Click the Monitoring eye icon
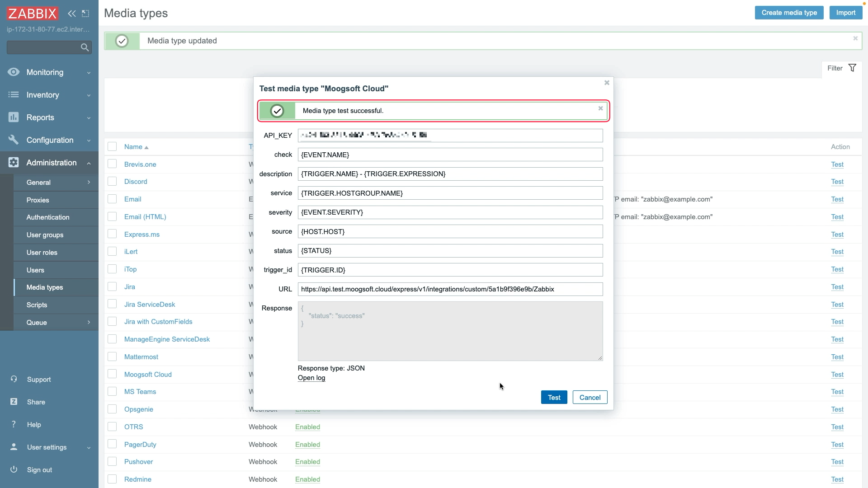Screen dimensions: 868x488 14,72
